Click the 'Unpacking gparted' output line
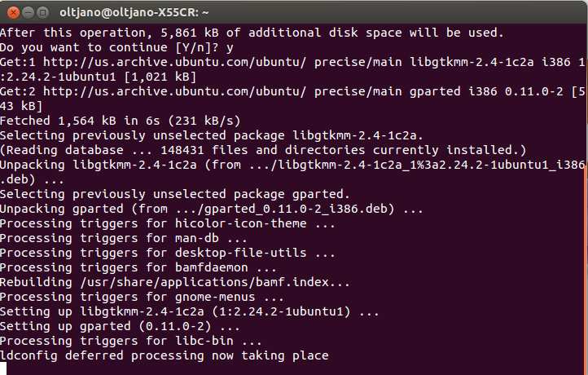Viewport: 588px width, 375px height. coord(212,209)
